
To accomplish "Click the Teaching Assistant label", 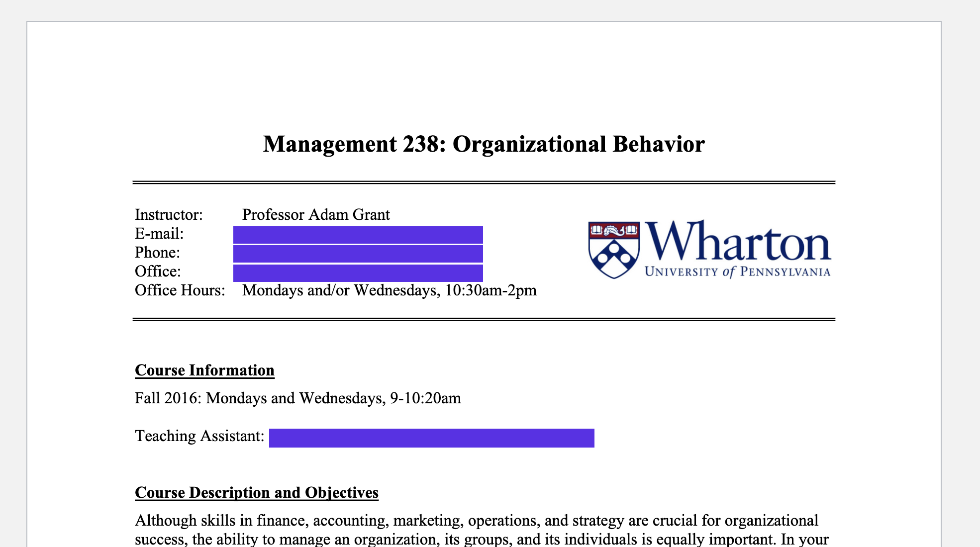I will click(x=199, y=436).
